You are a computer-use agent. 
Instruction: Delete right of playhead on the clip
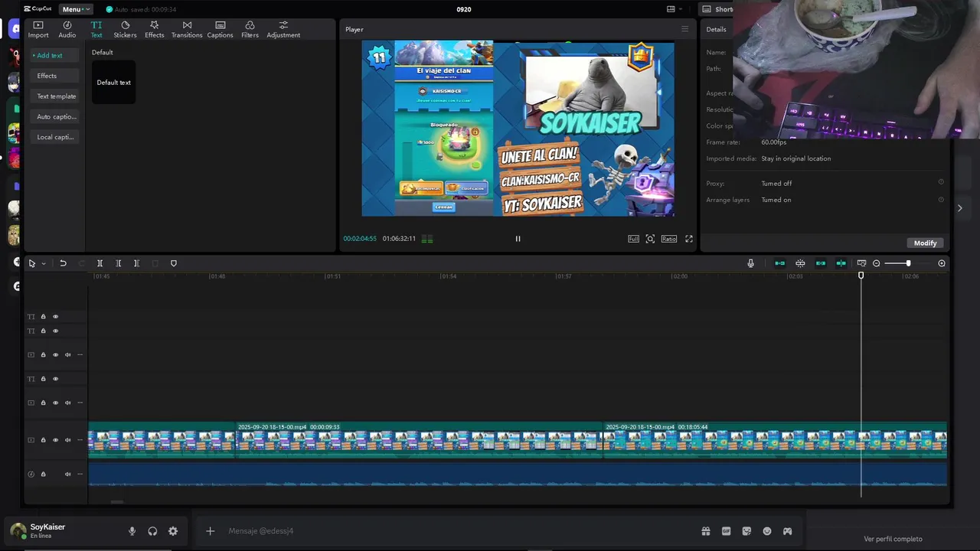(136, 263)
